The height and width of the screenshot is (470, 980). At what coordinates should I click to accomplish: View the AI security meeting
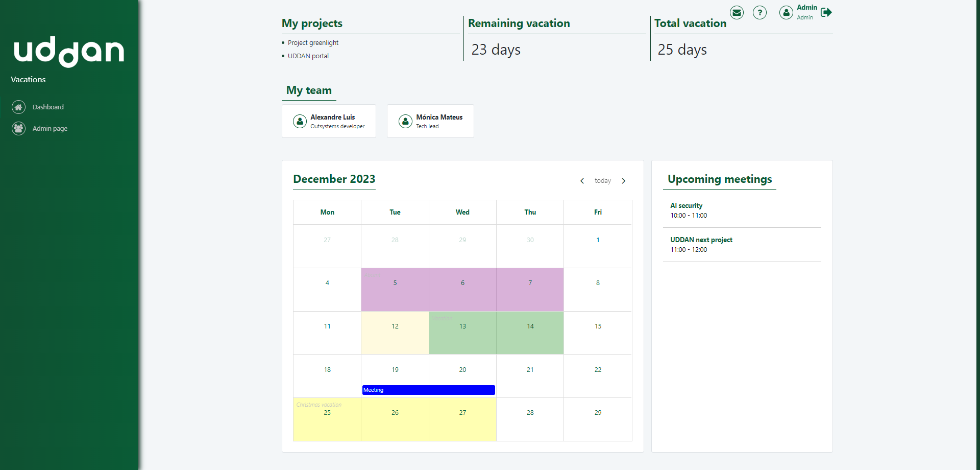click(686, 205)
